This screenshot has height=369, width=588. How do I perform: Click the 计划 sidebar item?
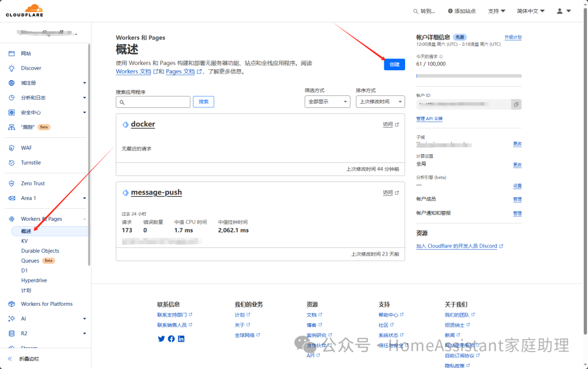tap(26, 291)
